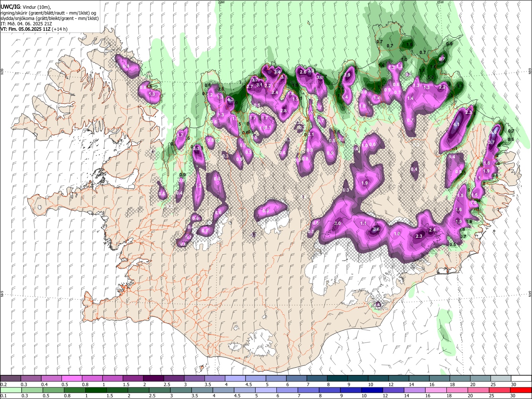Pick the pink 16–18 rain legend swatch

[x=436, y=390]
